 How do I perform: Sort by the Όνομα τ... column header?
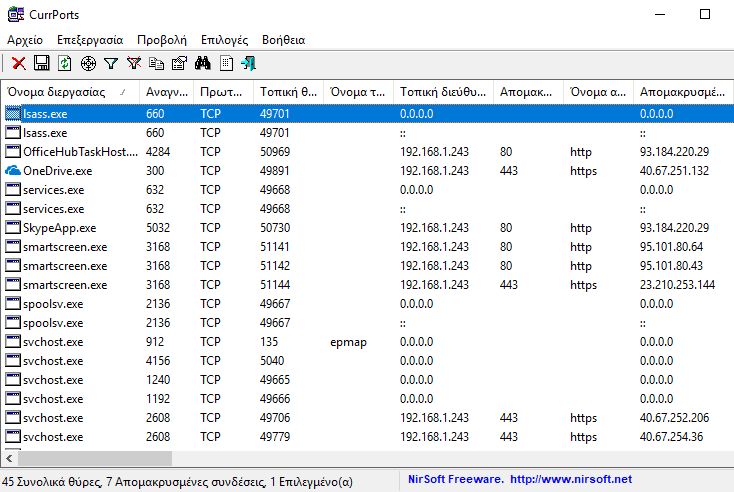pos(359,92)
